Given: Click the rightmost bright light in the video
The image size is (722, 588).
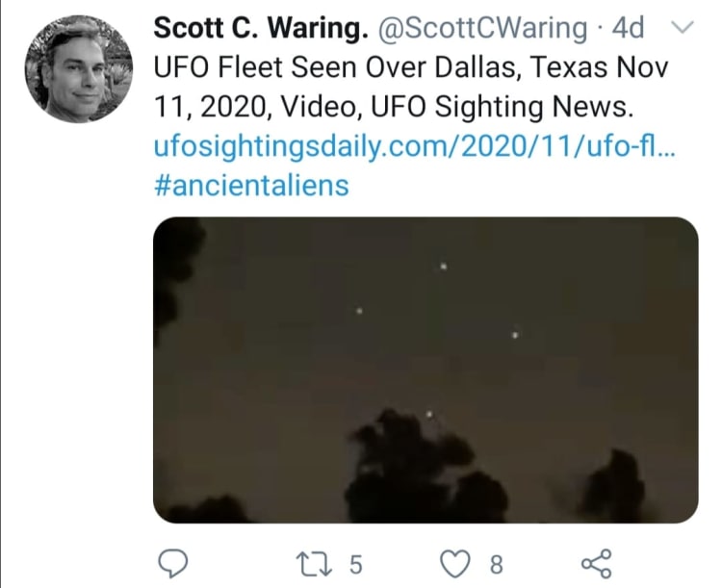Looking at the screenshot, I should [515, 335].
